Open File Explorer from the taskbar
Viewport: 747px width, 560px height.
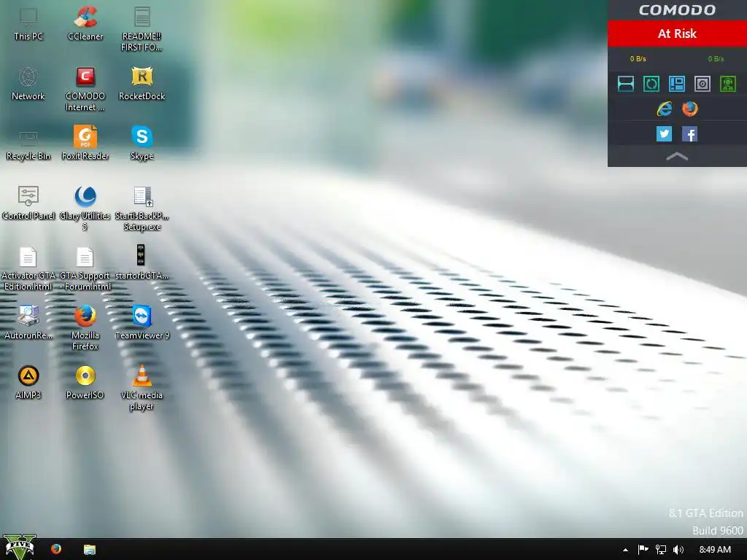[90, 550]
